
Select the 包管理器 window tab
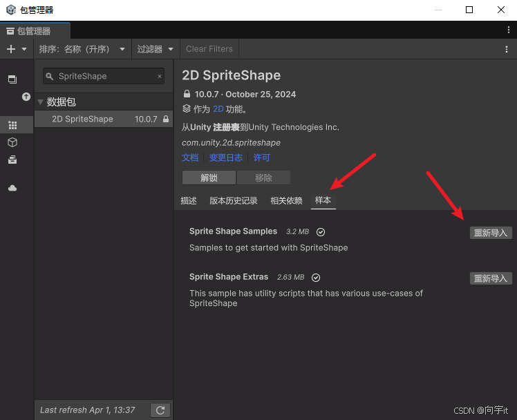35,31
